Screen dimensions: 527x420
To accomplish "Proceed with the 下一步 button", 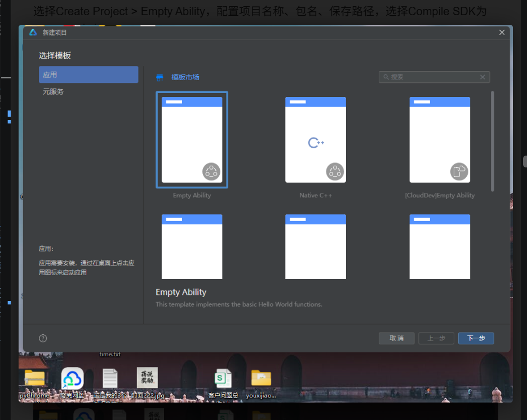I will [476, 338].
